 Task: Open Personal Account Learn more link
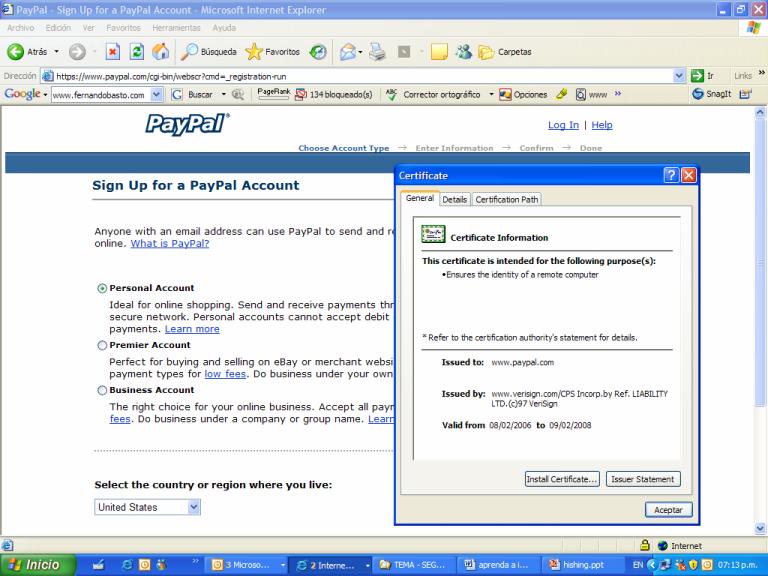click(192, 329)
